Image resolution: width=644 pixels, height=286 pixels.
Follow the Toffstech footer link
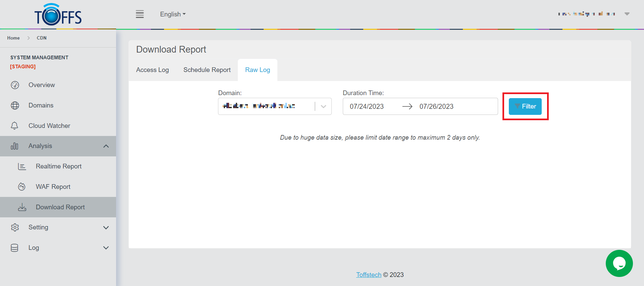[x=369, y=275]
